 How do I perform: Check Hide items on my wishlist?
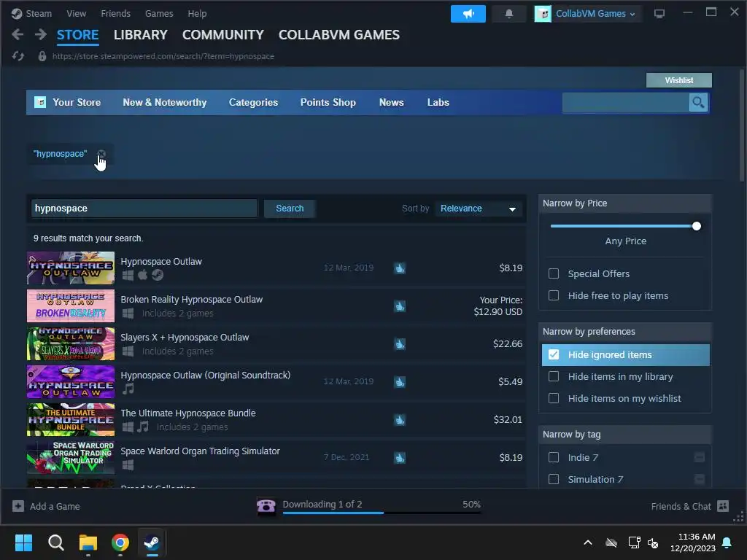(x=554, y=398)
